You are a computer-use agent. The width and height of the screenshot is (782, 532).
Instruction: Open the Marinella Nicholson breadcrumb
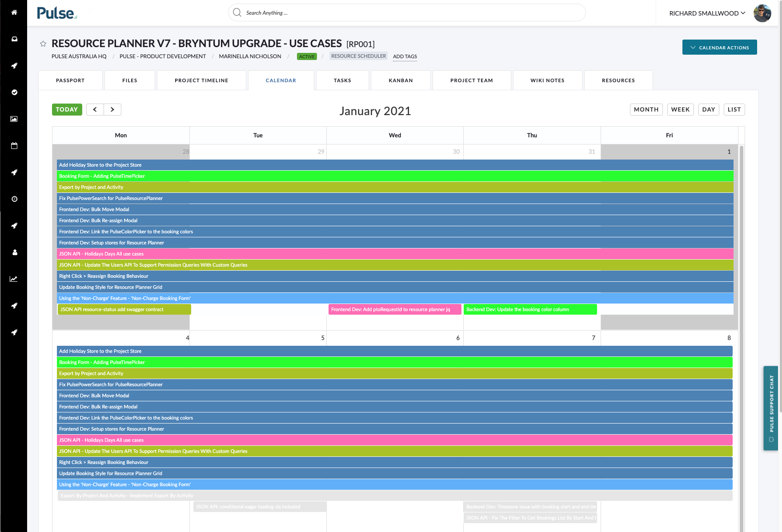(x=250, y=56)
